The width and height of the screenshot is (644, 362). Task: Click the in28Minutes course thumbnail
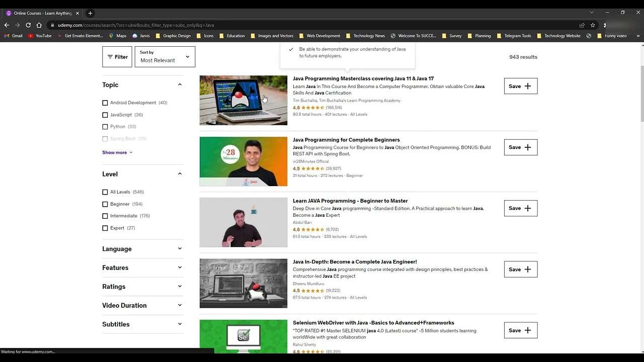tap(244, 161)
